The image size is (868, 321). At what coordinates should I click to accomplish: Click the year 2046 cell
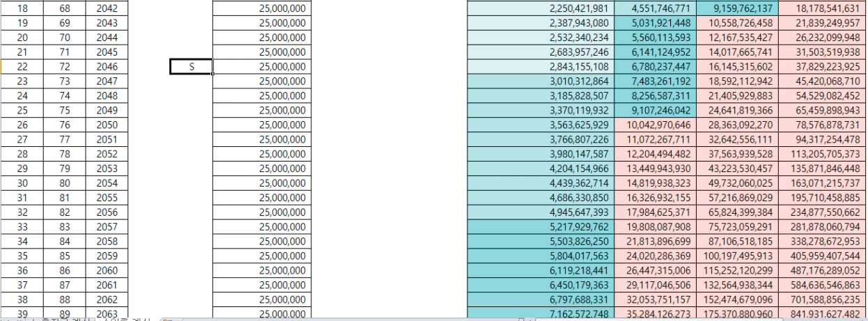(107, 67)
